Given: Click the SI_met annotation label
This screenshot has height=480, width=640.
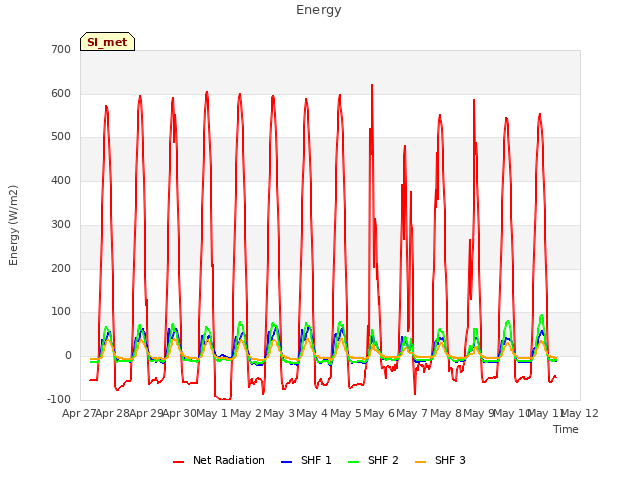Looking at the screenshot, I should [x=107, y=42].
